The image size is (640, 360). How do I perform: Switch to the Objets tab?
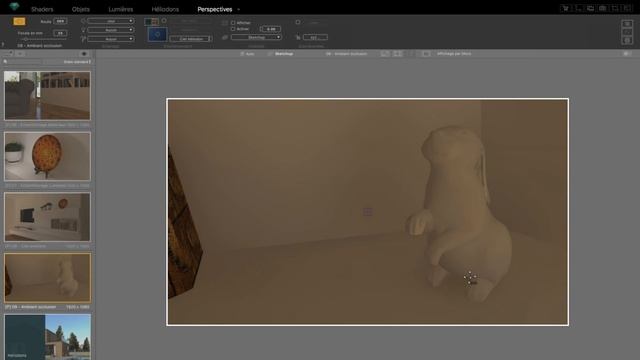(80, 9)
